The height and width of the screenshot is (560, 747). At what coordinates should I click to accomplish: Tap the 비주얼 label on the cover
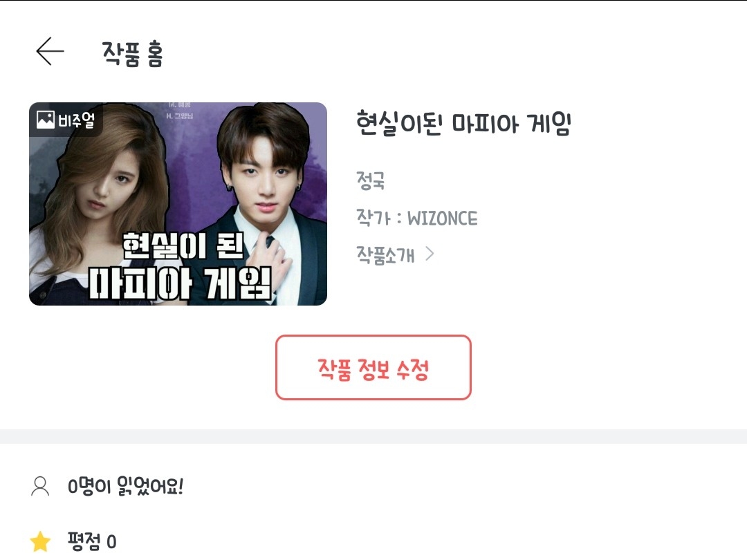pos(76,120)
